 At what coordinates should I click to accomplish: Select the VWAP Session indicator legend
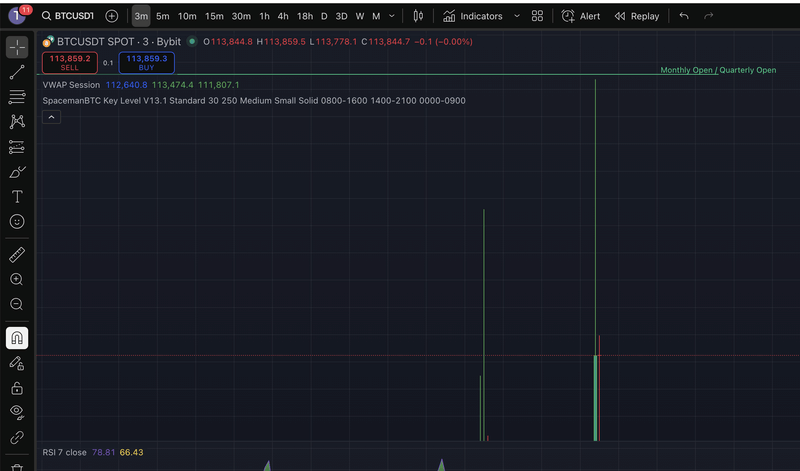coord(71,85)
